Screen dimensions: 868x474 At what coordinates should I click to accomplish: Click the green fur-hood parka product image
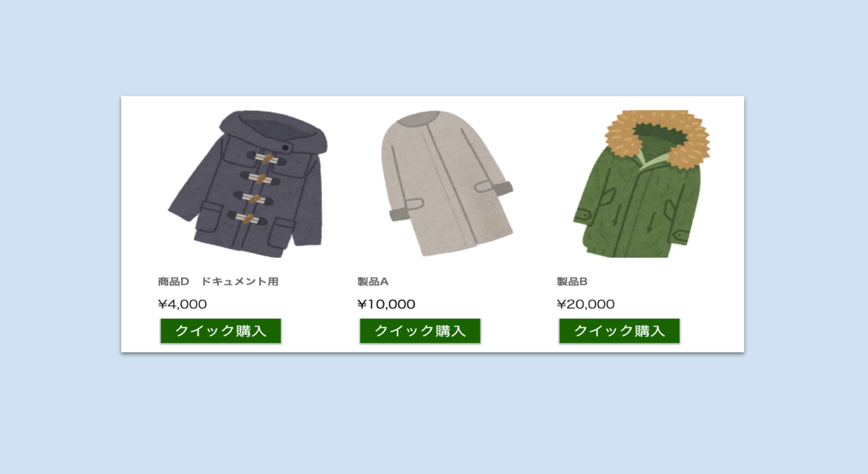tap(642, 184)
